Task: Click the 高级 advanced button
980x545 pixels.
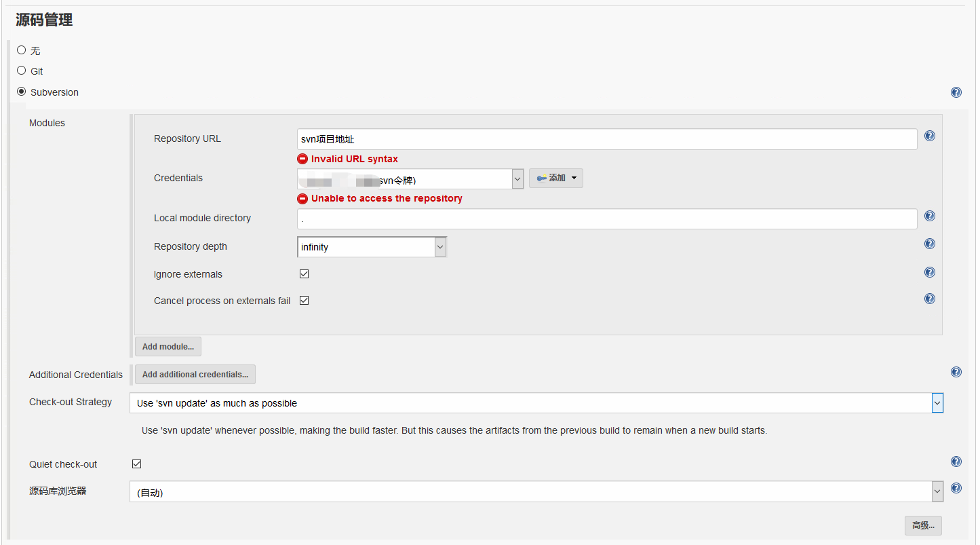Action: (x=923, y=525)
